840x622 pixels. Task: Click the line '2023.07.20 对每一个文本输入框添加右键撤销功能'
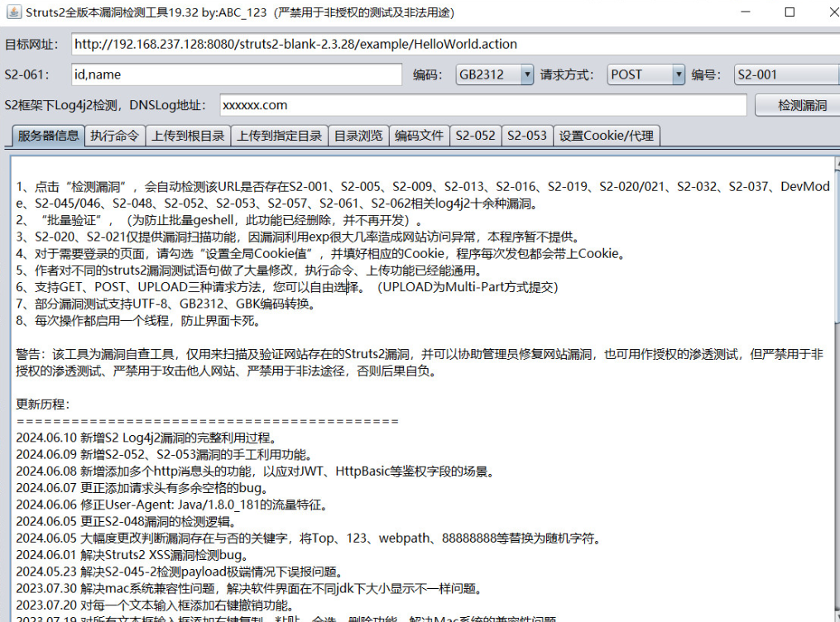point(156,605)
